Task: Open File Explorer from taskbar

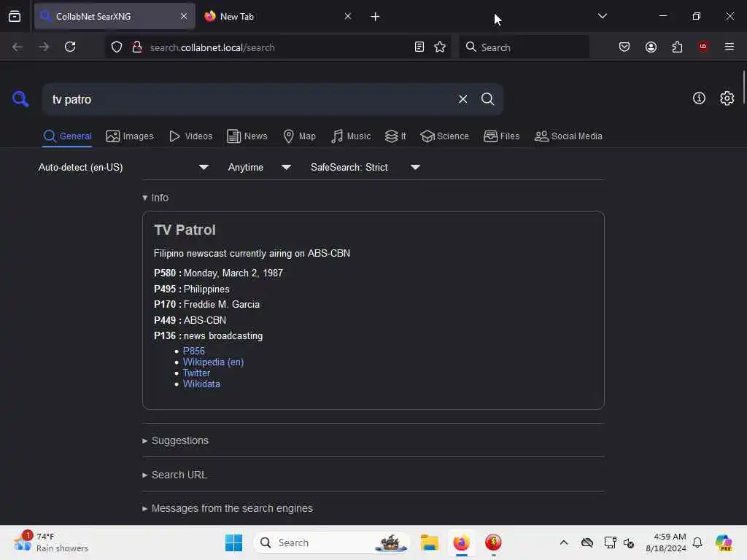Action: (x=429, y=542)
